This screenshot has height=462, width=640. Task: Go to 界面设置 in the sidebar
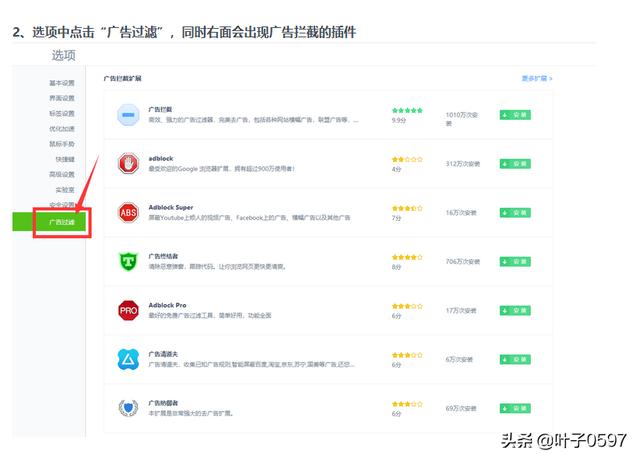[62, 98]
